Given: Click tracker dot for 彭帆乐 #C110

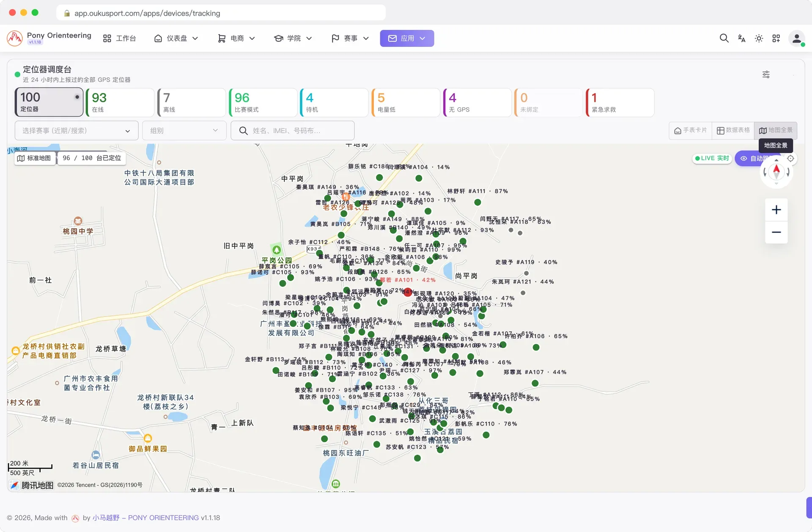Looking at the screenshot, I should pos(486,435).
